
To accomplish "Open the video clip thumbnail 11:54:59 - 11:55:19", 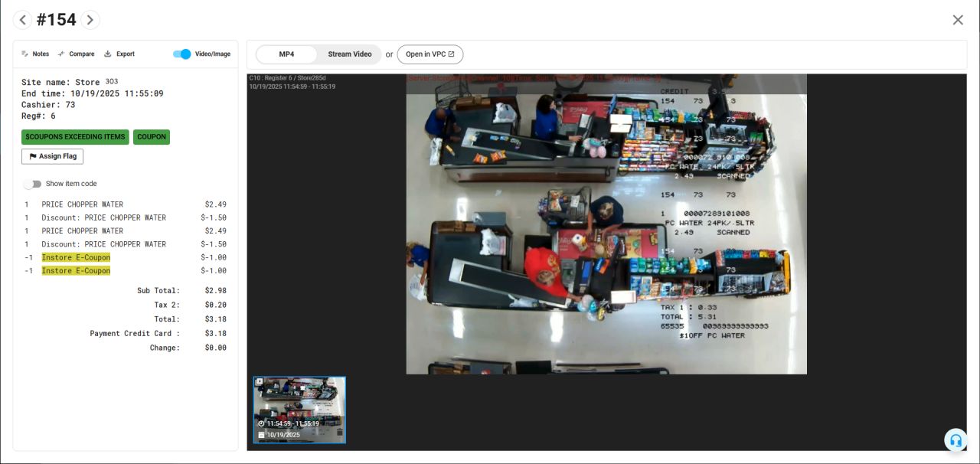I will pos(299,410).
